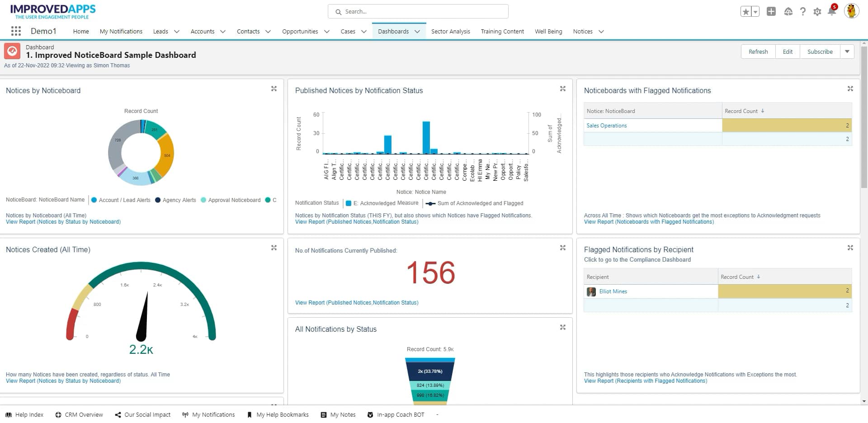Screen dimensions: 868x423
Task: Switch to the Sector Analysis tab
Action: point(450,31)
